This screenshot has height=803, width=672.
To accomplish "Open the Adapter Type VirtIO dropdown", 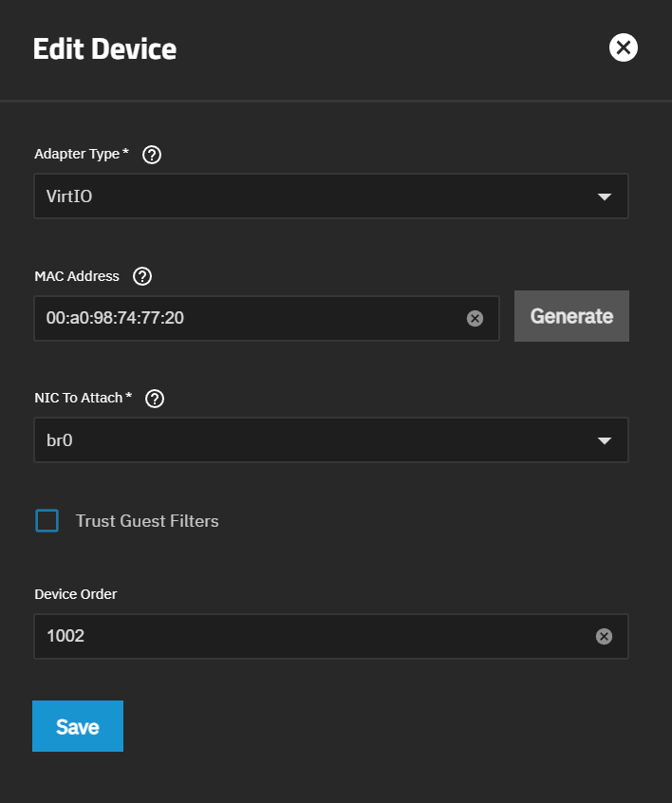I will [331, 196].
